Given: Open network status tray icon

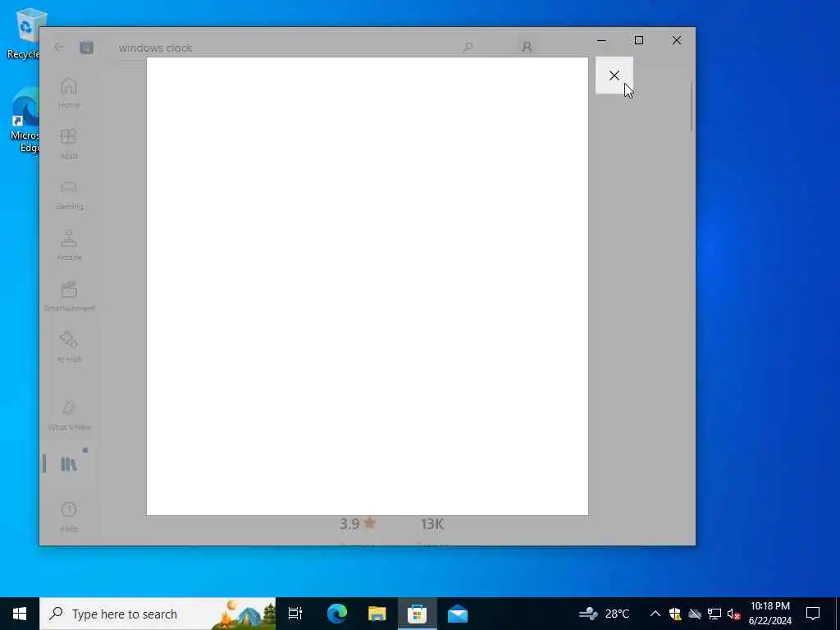Looking at the screenshot, I should tap(714, 614).
